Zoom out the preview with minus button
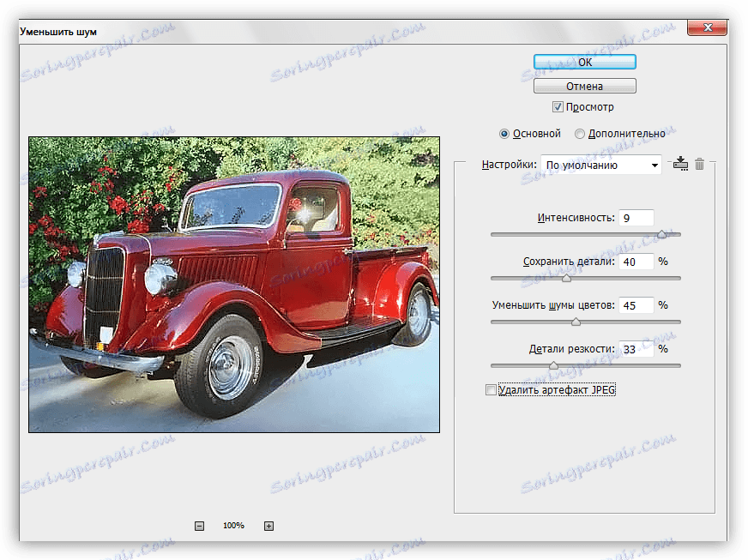Image resolution: width=748 pixels, height=560 pixels. 199,526
